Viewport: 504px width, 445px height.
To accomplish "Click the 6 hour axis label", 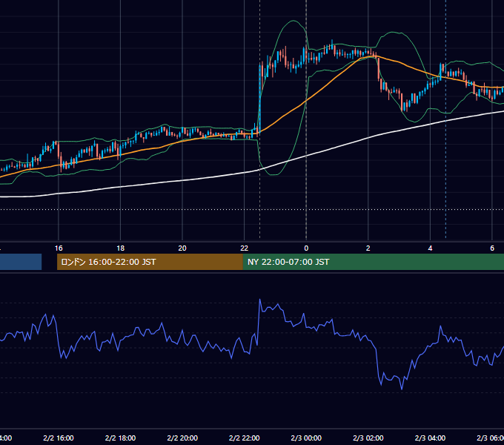I will (492, 248).
